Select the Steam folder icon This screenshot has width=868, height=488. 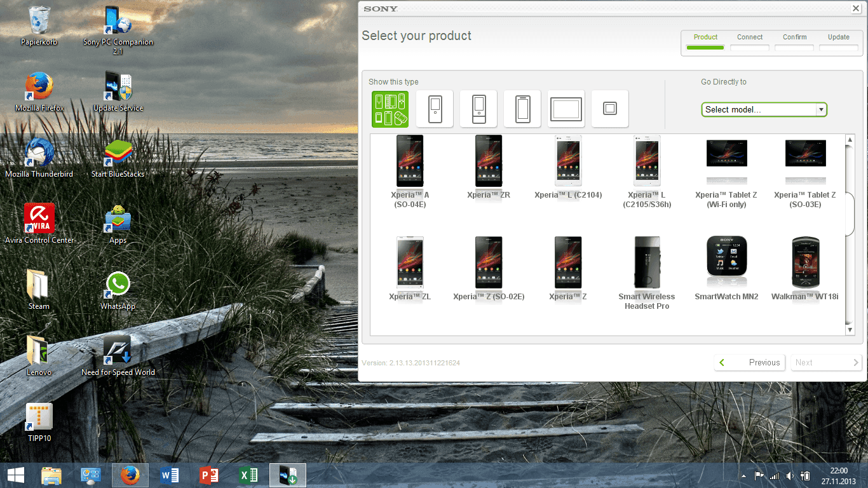39,290
